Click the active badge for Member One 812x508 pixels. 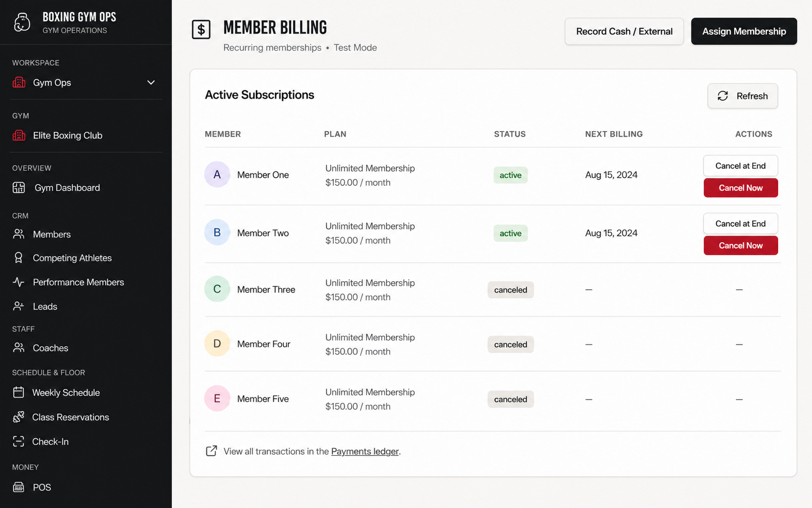(x=510, y=175)
